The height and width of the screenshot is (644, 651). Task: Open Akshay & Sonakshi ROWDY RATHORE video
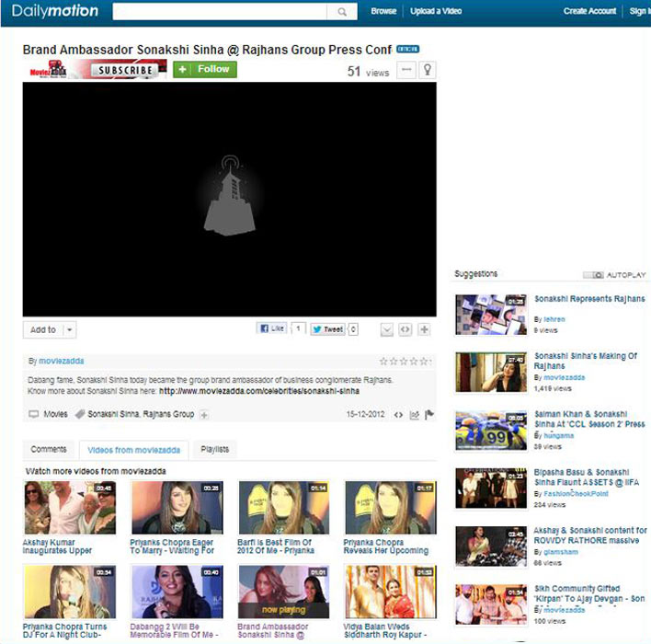coord(590,535)
